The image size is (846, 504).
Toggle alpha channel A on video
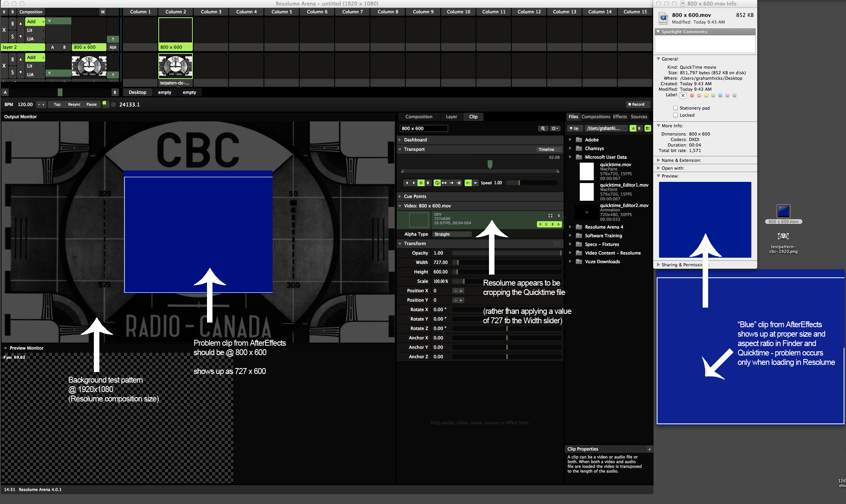[x=559, y=224]
